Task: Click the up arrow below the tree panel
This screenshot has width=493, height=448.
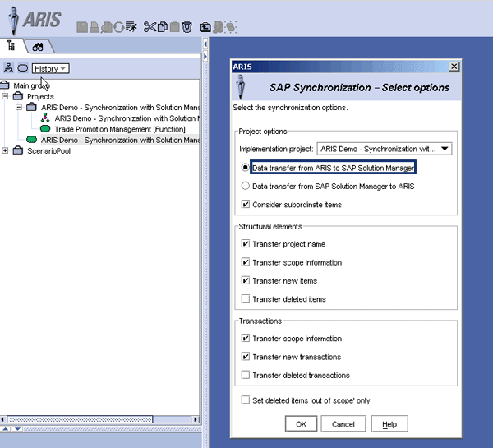Action: [x=6, y=429]
